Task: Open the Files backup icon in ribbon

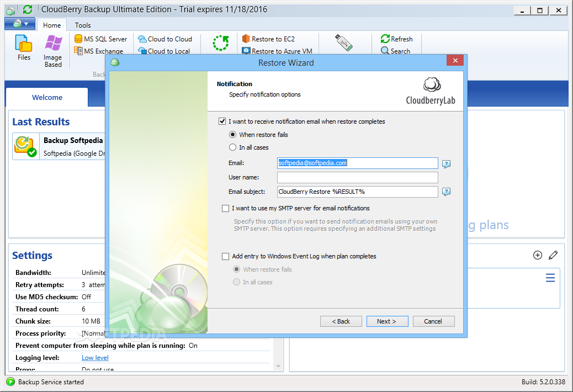Action: click(x=24, y=47)
